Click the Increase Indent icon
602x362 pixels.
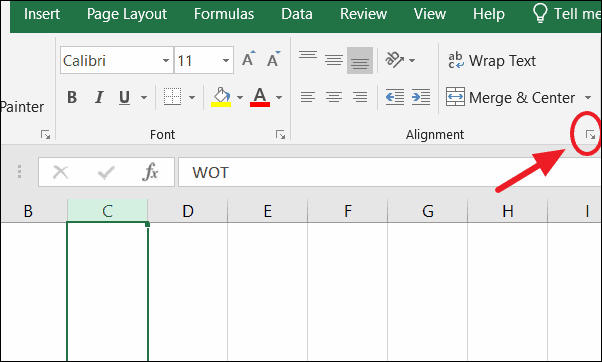[x=421, y=97]
